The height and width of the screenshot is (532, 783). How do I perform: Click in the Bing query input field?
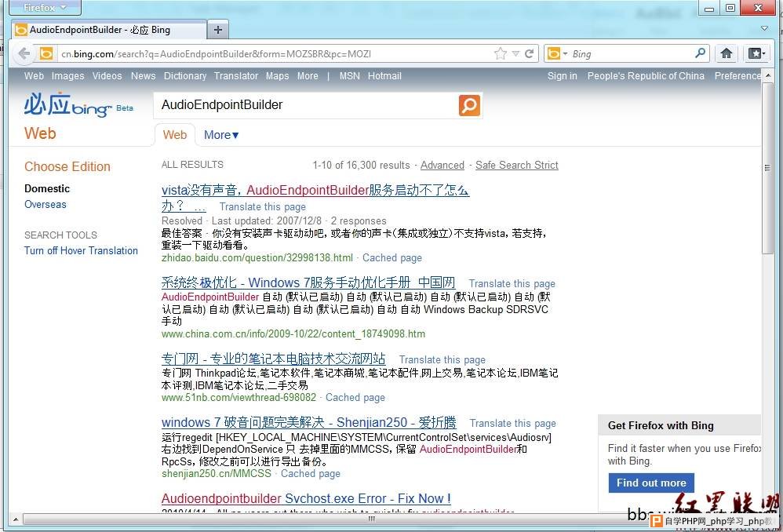(306, 105)
